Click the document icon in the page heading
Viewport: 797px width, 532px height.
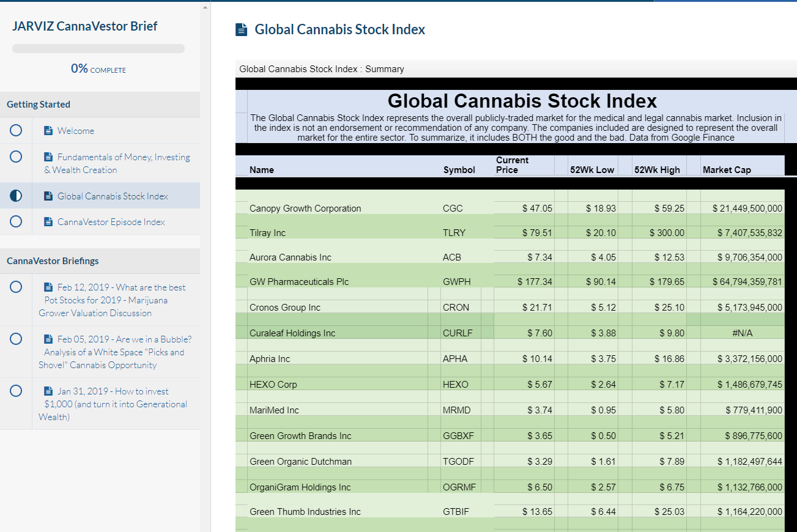[x=242, y=29]
